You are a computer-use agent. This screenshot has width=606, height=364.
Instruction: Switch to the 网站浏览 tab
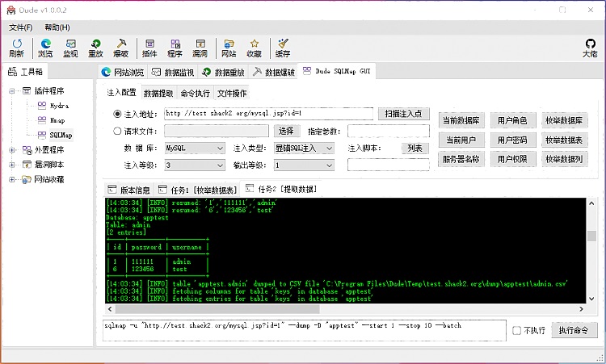click(x=123, y=72)
